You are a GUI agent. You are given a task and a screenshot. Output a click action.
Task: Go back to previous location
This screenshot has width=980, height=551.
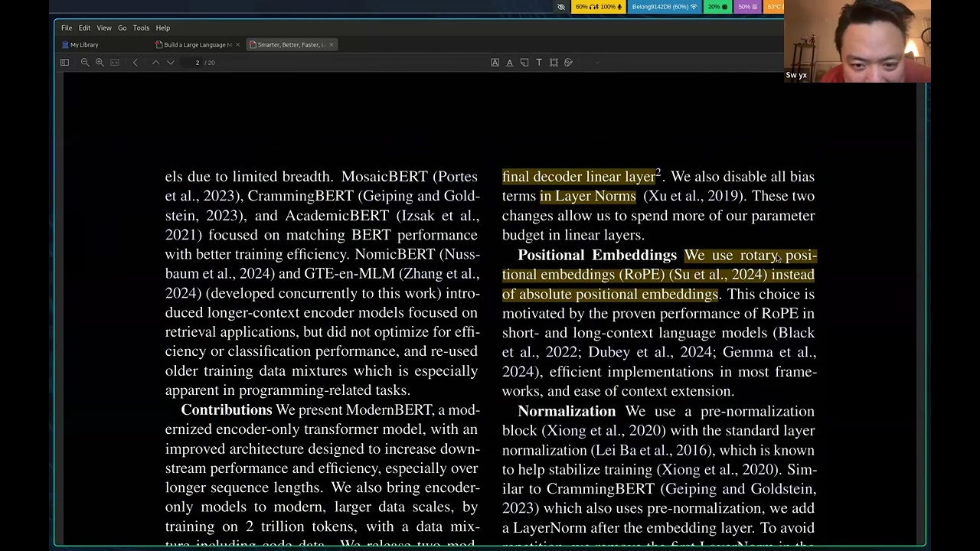coord(136,63)
